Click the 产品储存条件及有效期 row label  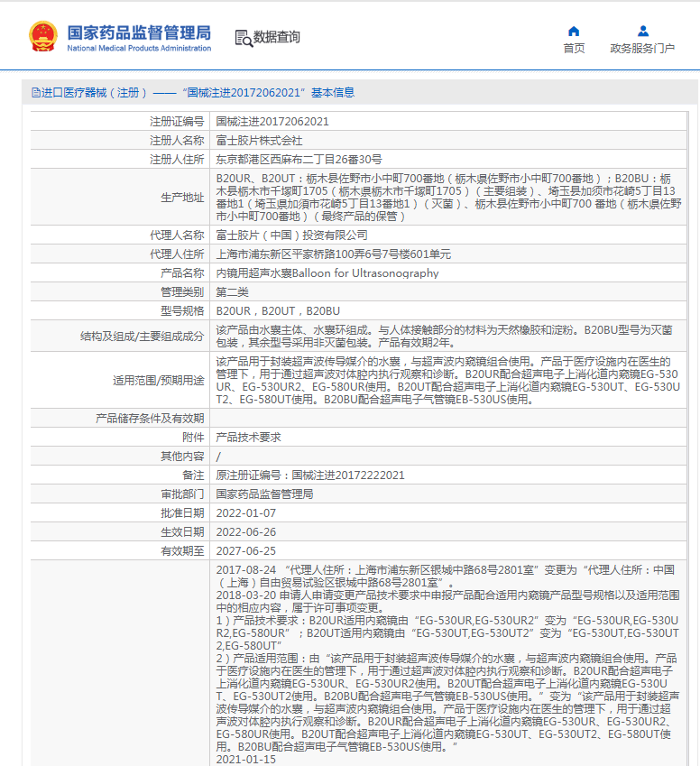(150, 418)
